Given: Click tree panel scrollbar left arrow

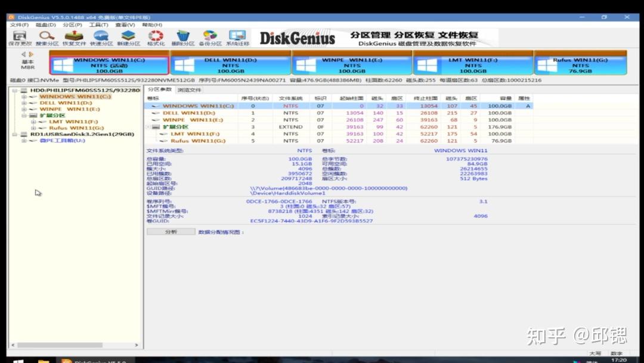Looking at the screenshot, I should point(13,345).
